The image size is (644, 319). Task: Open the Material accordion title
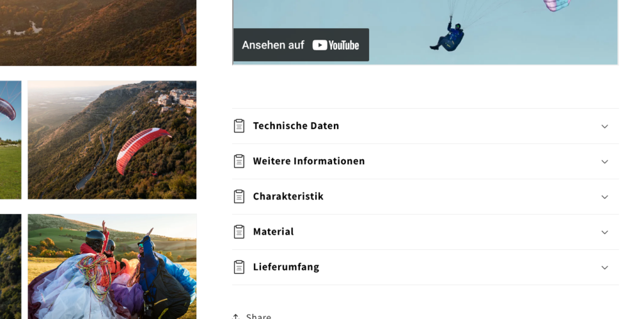tap(273, 232)
